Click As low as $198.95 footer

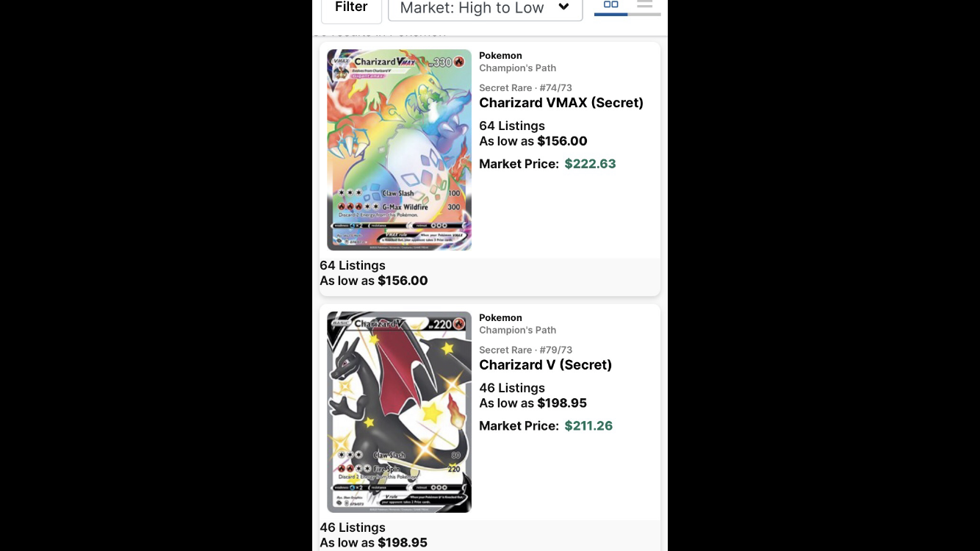374,543
